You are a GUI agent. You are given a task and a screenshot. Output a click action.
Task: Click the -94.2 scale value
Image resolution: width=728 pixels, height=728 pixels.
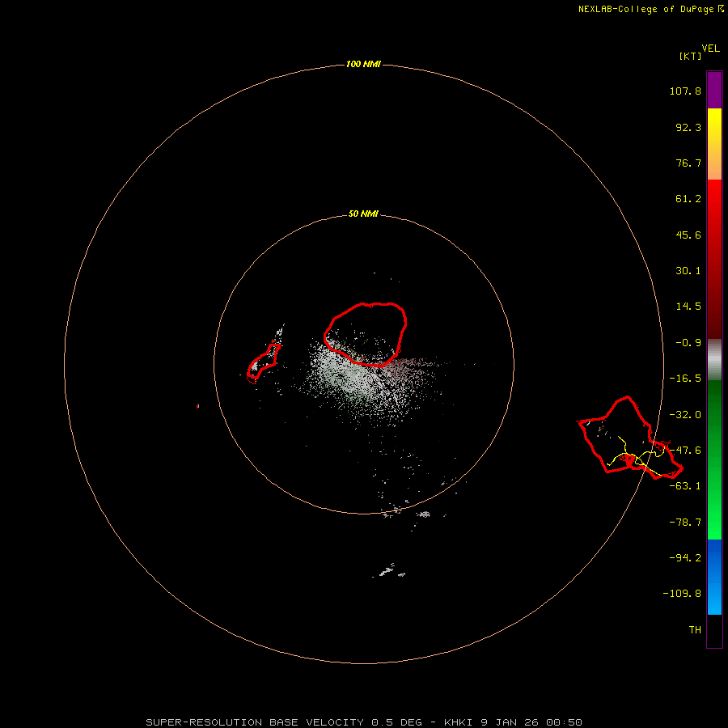pyautogui.click(x=685, y=558)
